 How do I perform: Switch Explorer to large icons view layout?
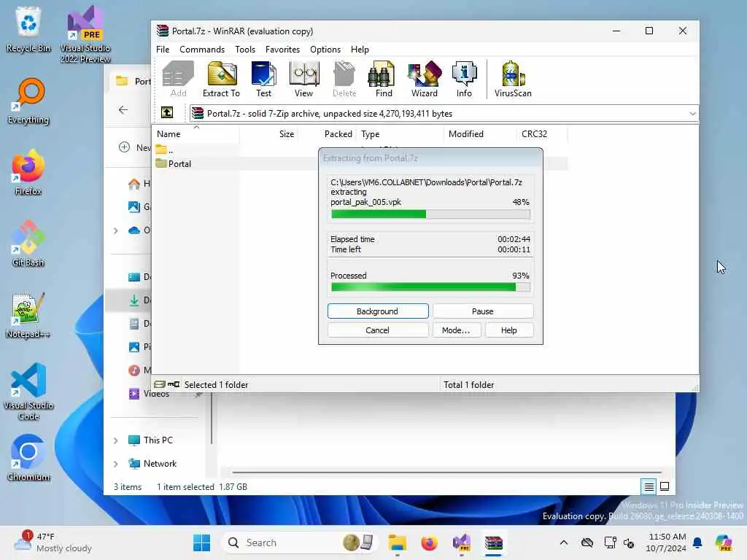click(665, 486)
